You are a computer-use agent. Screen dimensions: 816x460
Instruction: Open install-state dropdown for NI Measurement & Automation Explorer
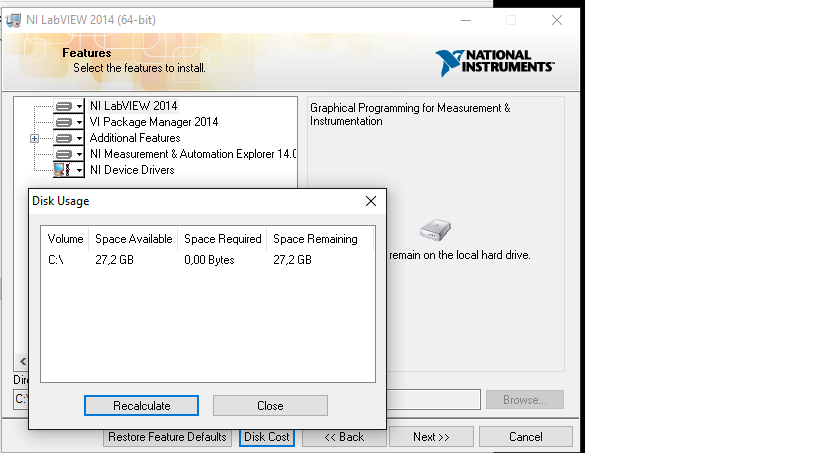tap(69, 154)
